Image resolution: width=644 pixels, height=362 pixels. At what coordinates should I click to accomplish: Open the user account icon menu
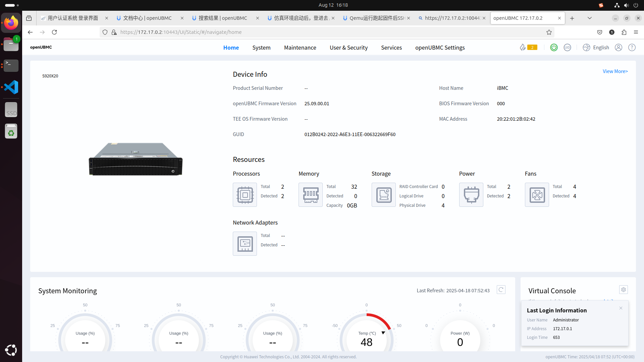[x=619, y=48]
